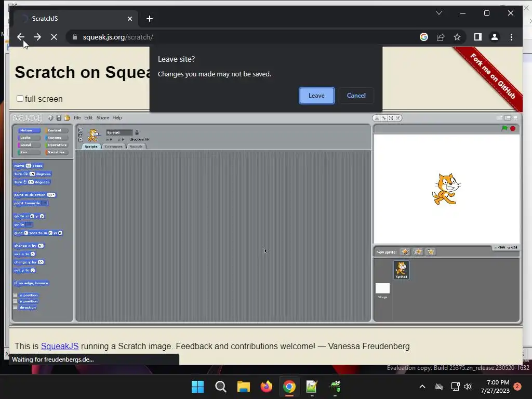
Task: Click the Leave button in the dialog
Action: [316, 96]
